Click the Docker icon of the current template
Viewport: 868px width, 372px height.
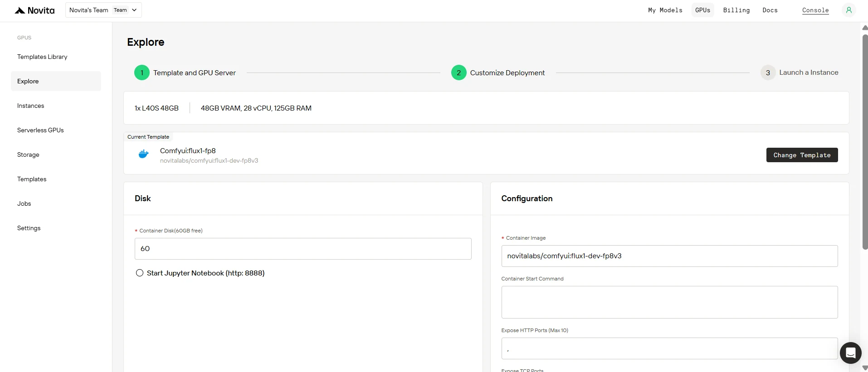(143, 155)
